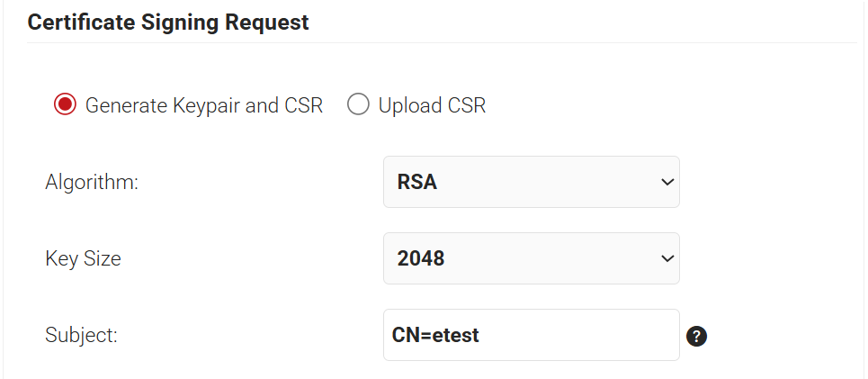Click the Certificate Signing Request heading
This screenshot has height=379, width=868.
click(168, 23)
